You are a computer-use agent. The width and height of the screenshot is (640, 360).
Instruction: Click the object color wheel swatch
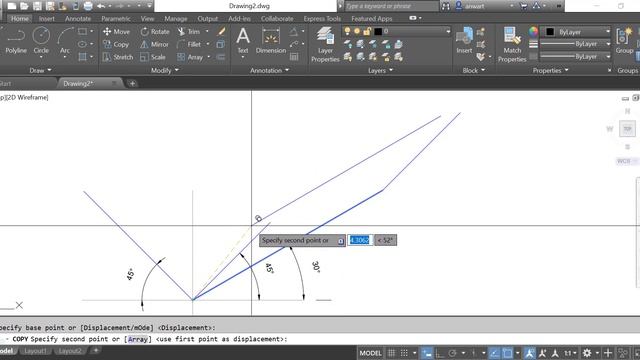point(533,31)
